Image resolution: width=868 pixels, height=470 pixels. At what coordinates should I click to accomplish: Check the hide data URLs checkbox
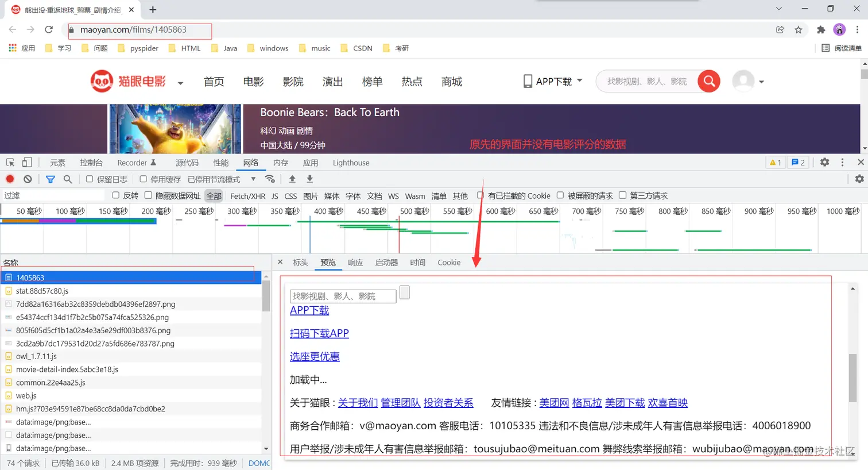click(x=148, y=195)
